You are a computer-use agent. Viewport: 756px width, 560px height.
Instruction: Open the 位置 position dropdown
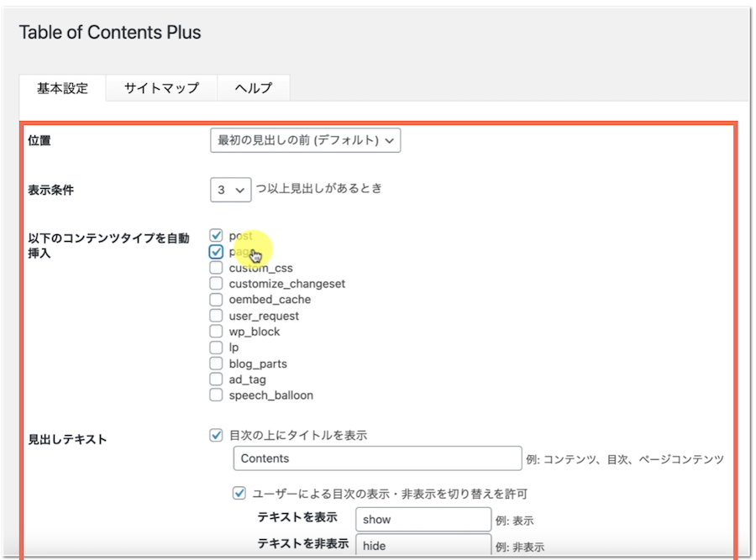tap(305, 141)
